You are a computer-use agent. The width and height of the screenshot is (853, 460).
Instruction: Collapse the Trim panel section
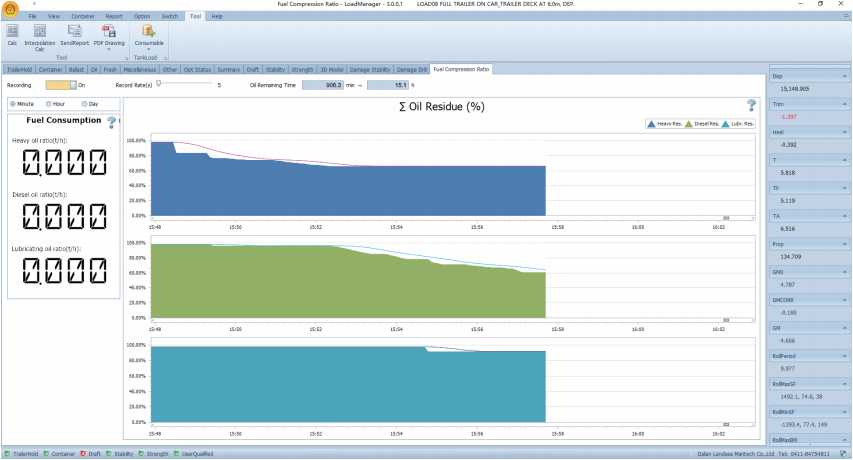(x=845, y=104)
